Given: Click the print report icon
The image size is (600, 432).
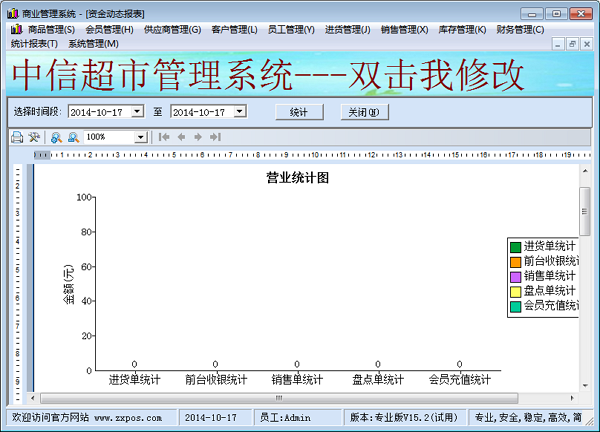Looking at the screenshot, I should point(17,137).
